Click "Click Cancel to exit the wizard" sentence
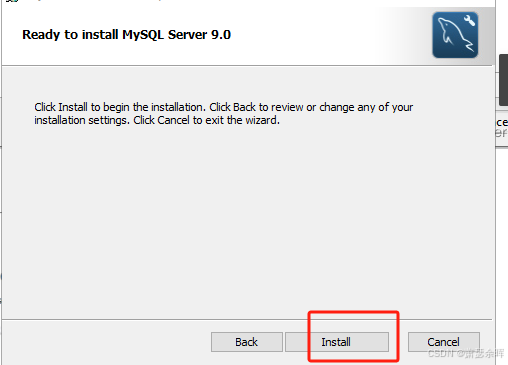 click(206, 120)
